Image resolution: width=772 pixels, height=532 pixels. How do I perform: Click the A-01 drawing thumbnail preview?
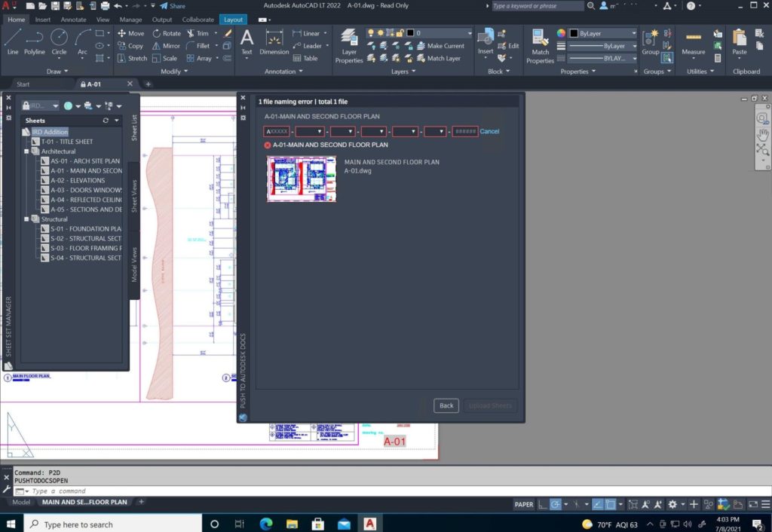point(302,179)
